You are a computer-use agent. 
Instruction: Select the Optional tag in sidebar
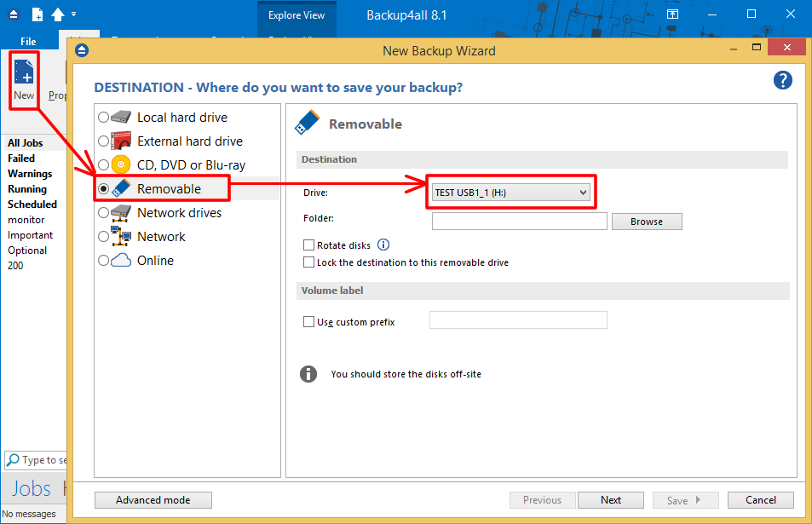tap(27, 250)
